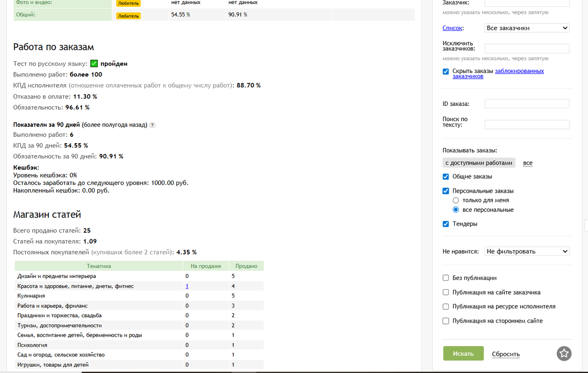
Task: Enable Публикация на сайте заказчика checkbox
Action: pos(445,292)
